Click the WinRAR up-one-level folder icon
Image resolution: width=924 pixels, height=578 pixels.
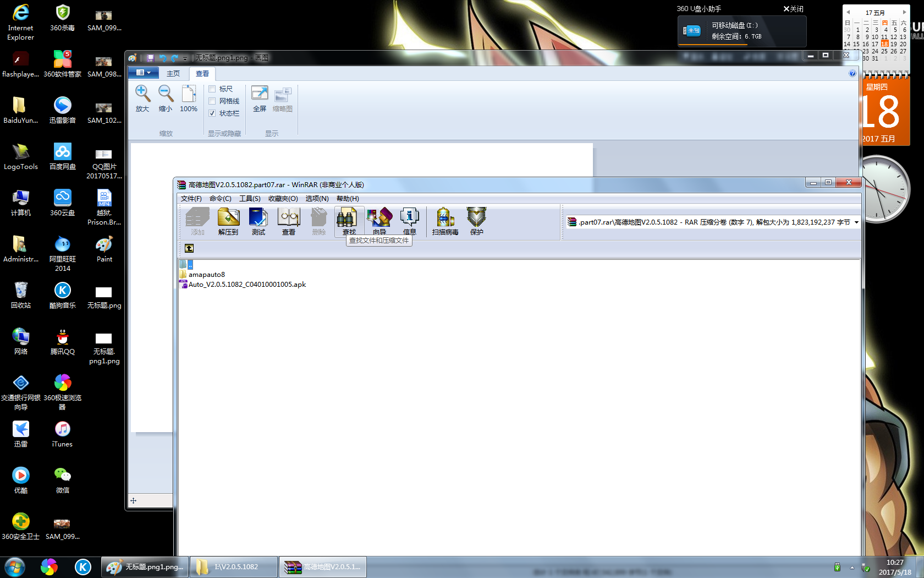point(189,248)
